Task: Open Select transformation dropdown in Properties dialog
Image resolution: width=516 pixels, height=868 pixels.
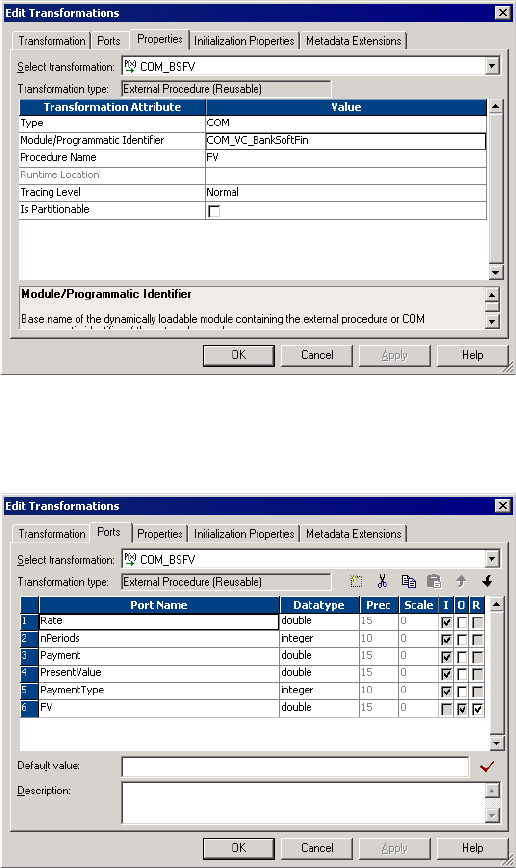Action: click(492, 66)
